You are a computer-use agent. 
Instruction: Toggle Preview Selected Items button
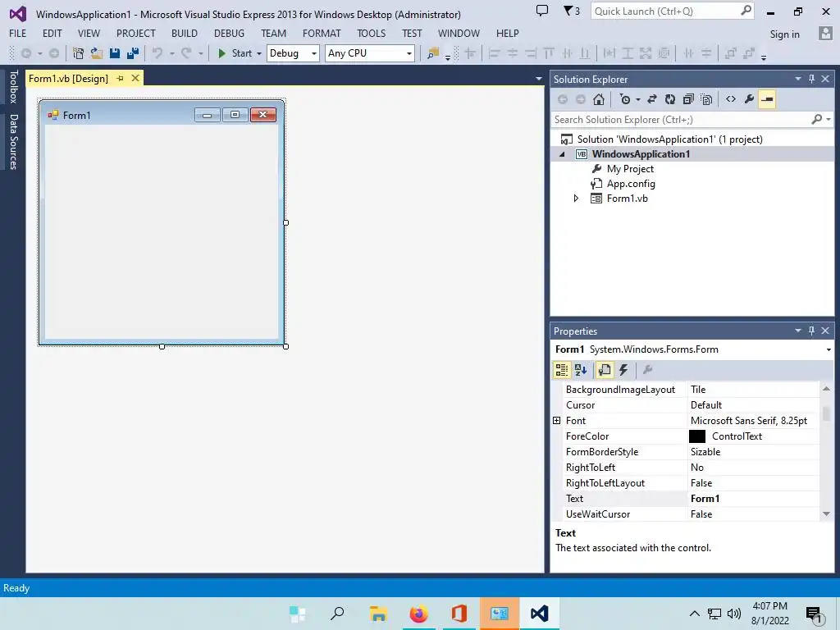click(x=767, y=99)
